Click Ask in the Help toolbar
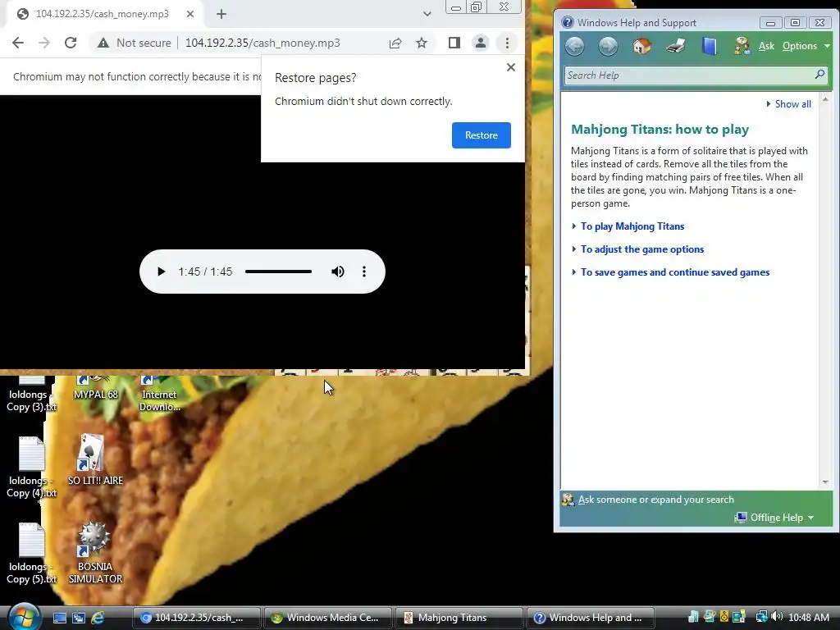Screen dimensions: 840x630 click(766, 46)
